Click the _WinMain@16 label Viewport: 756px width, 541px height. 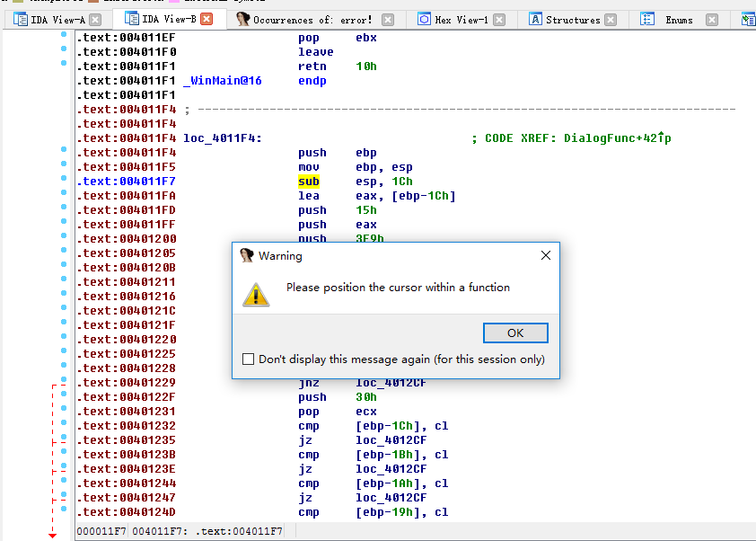point(223,81)
